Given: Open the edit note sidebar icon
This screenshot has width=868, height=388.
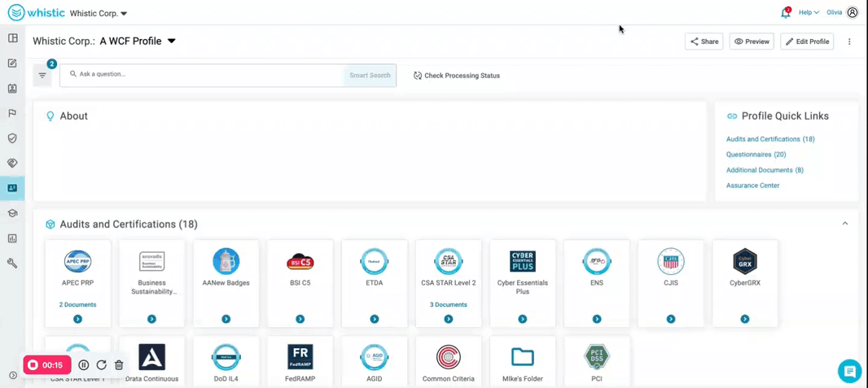Looking at the screenshot, I should coord(12,63).
